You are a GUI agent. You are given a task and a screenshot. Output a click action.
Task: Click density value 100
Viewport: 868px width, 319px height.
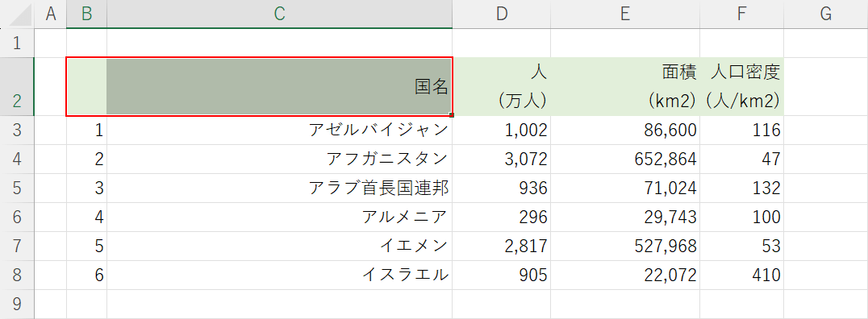(742, 217)
